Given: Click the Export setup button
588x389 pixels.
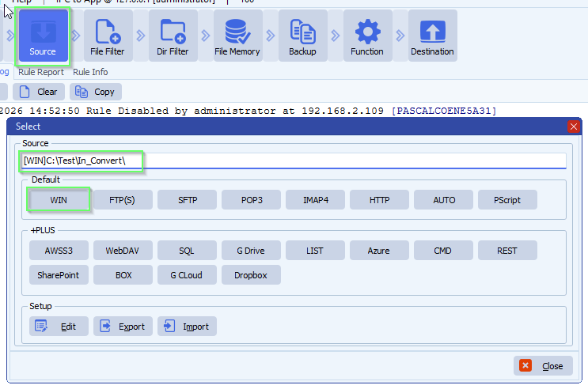Looking at the screenshot, I should click(123, 326).
